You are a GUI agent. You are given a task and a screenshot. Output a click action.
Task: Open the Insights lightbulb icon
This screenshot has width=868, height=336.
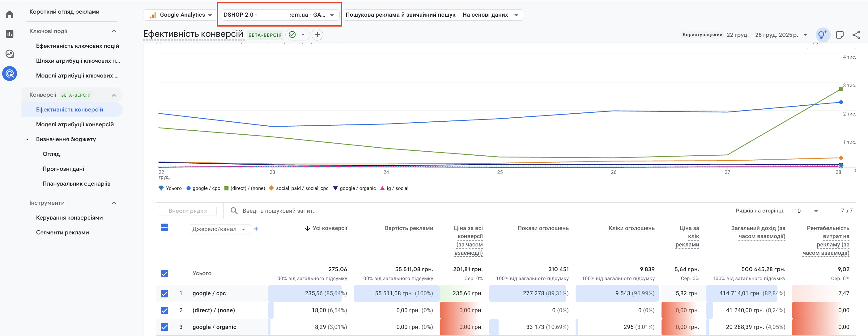pyautogui.click(x=822, y=35)
